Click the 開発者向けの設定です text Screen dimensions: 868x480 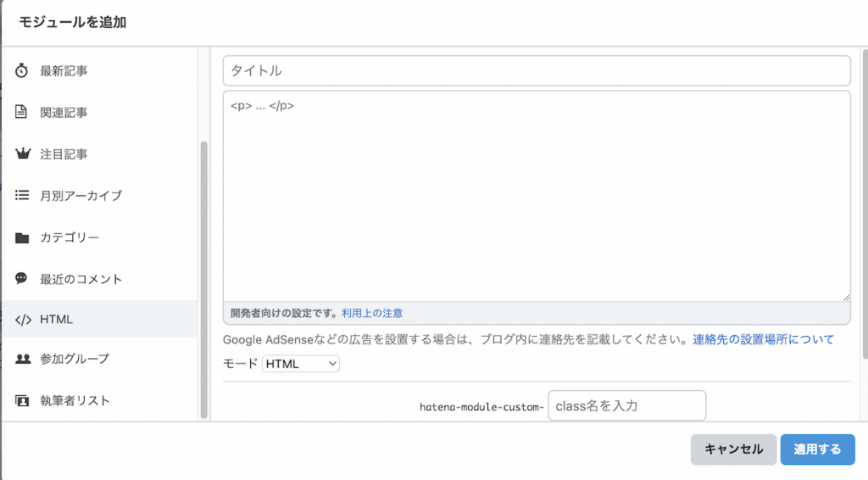click(x=285, y=313)
